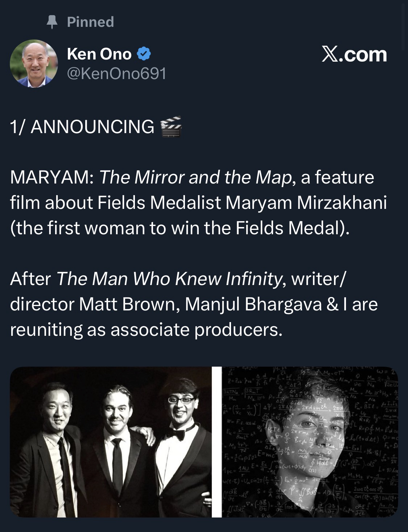This screenshot has width=408, height=532.
Task: Click the scrollbar at the top right edge
Action: pos(404,25)
